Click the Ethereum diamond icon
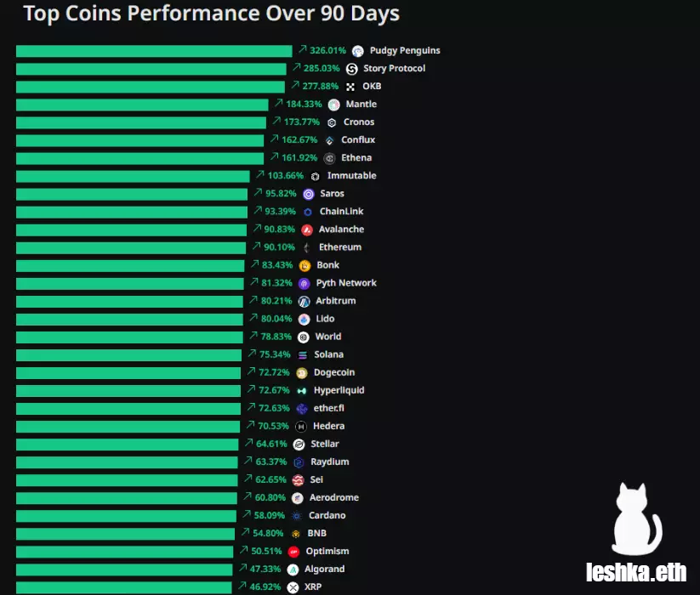 click(x=307, y=247)
